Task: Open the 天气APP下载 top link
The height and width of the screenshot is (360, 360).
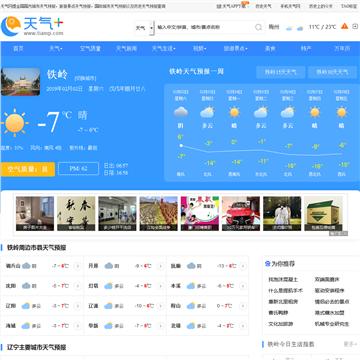Action: [233, 6]
